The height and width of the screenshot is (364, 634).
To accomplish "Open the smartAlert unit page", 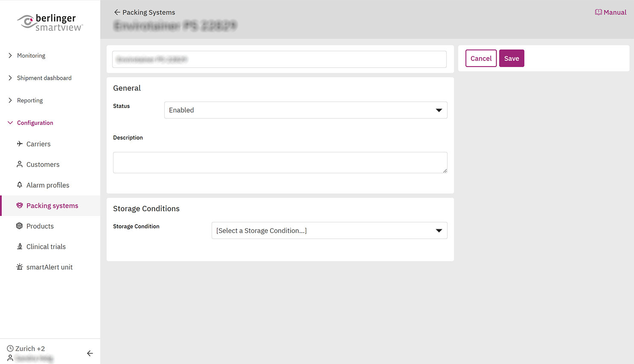I will coord(49,267).
